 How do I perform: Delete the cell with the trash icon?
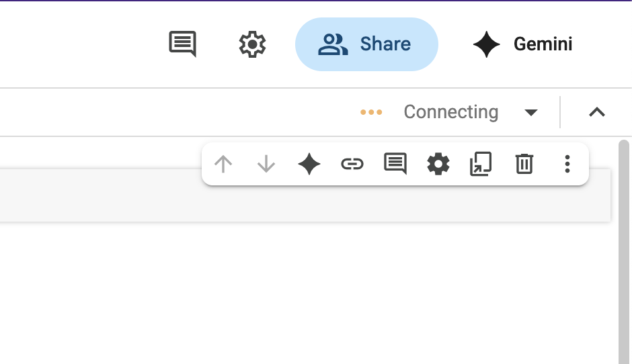point(524,164)
